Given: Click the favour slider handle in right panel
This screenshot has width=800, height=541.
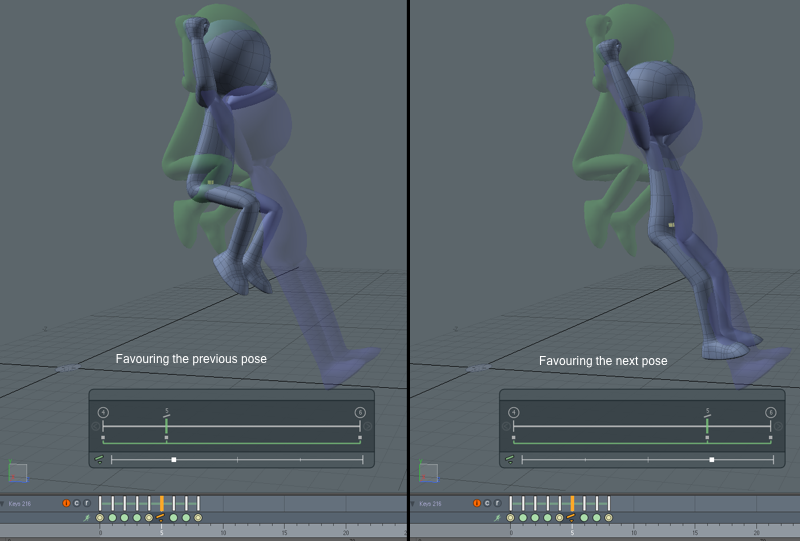Looking at the screenshot, I should pos(711,460).
